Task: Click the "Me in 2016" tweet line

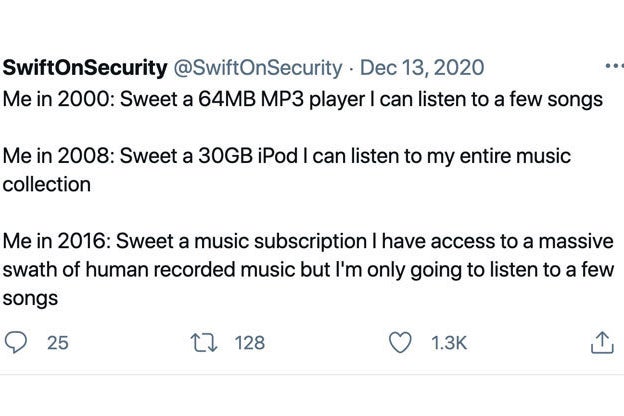Action: pos(308,270)
